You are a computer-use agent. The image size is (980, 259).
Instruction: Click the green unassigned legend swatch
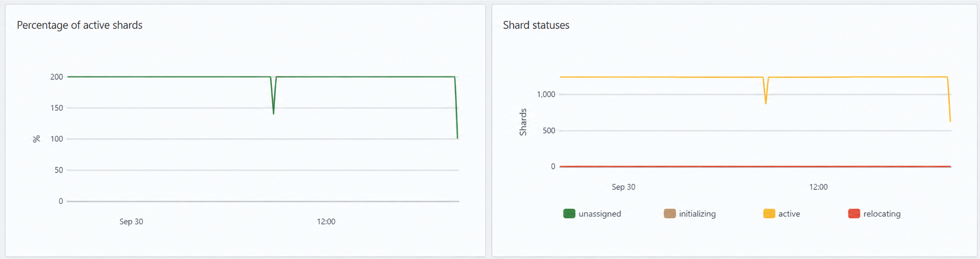[x=569, y=214]
